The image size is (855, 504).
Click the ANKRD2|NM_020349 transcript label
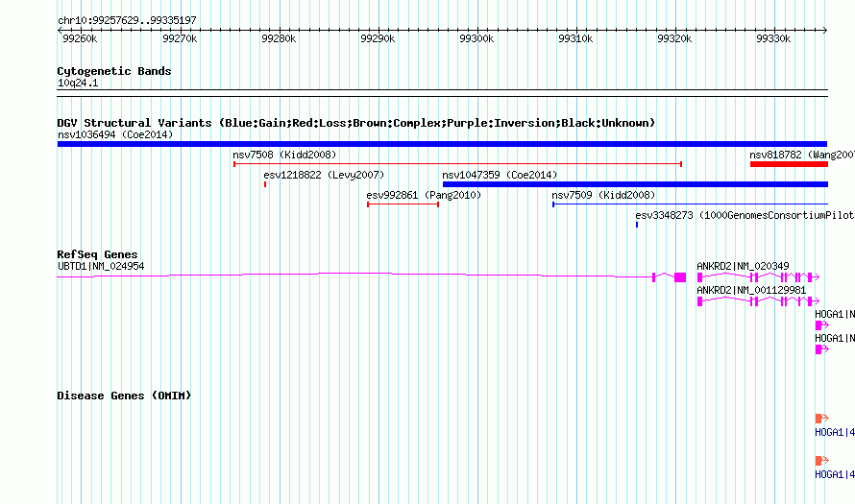pos(743,267)
